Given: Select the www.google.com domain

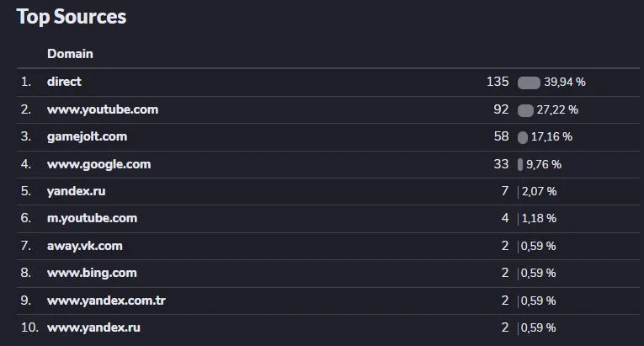Looking at the screenshot, I should pos(99,164).
